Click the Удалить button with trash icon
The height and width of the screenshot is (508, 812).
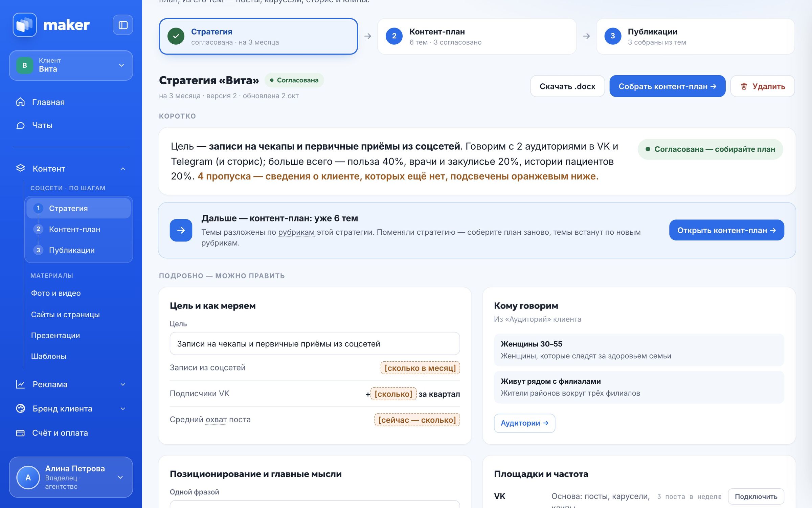tap(763, 86)
